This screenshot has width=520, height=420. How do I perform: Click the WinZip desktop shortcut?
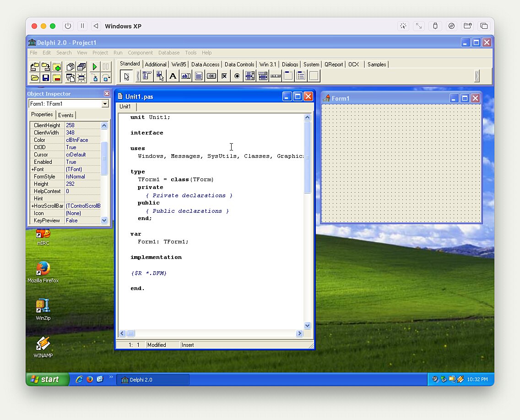click(x=43, y=310)
